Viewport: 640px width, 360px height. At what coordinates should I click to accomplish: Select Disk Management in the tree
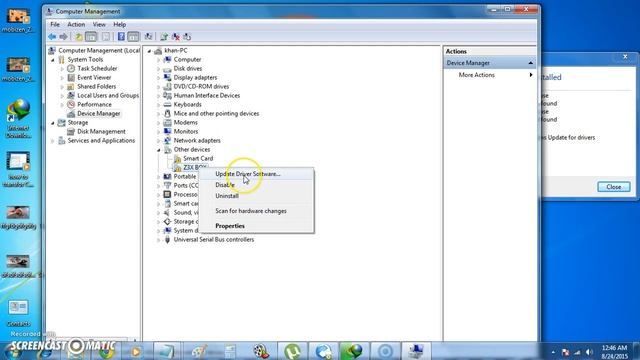pos(101,131)
